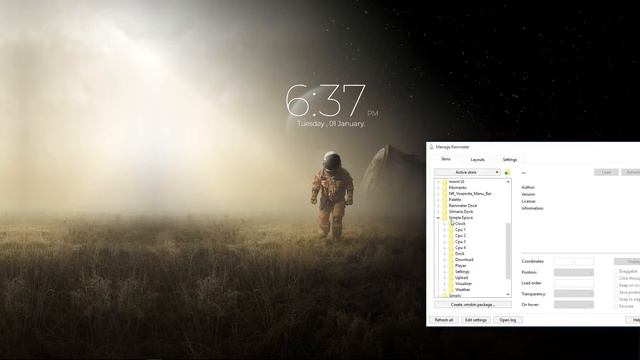Viewport: 640px width, 360px height.
Task: Open the Transparency dropdown
Action: coord(573,294)
